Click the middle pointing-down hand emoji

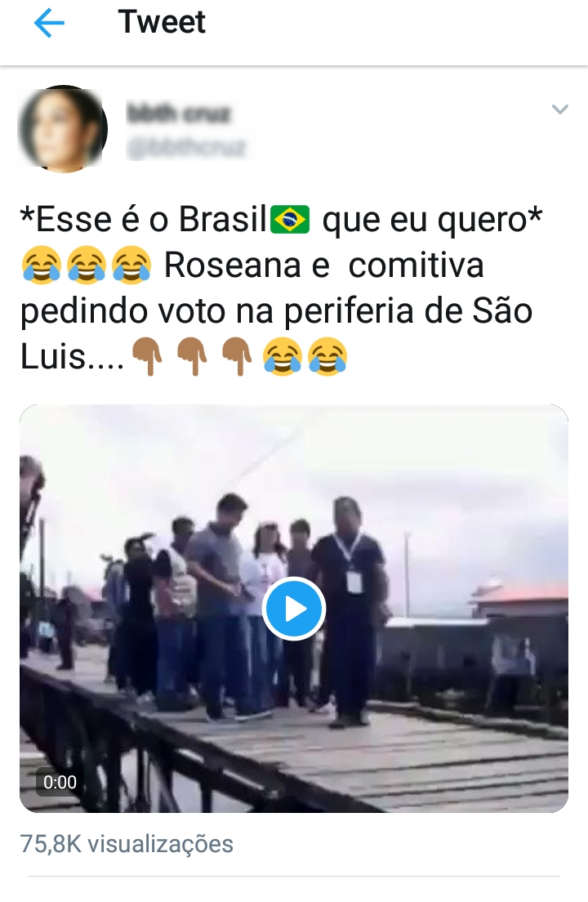[x=192, y=357]
